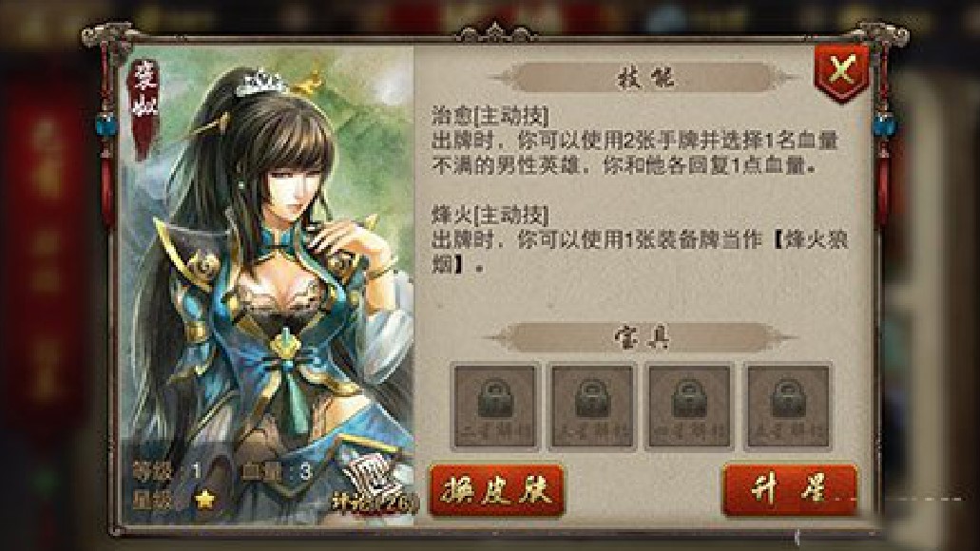Tap the 血量 health value 3
This screenshot has width=980, height=551.
(x=306, y=471)
